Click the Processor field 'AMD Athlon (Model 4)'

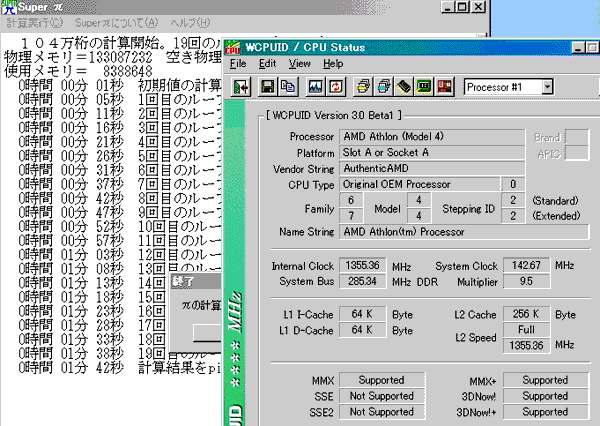[x=432, y=137]
